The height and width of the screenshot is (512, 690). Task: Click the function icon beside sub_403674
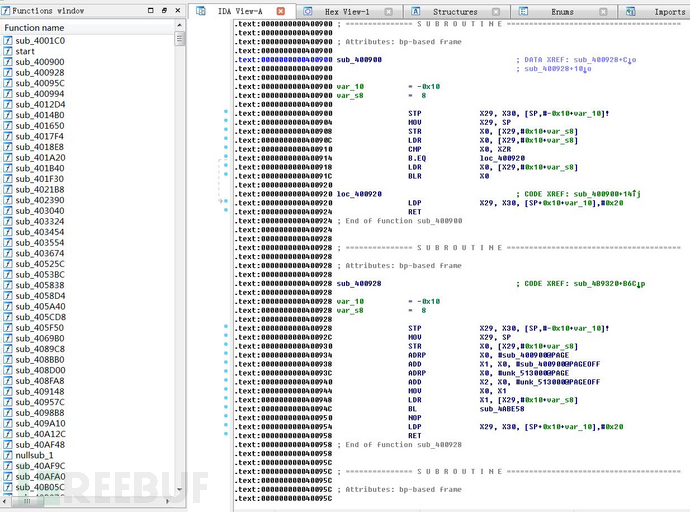pos(7,253)
